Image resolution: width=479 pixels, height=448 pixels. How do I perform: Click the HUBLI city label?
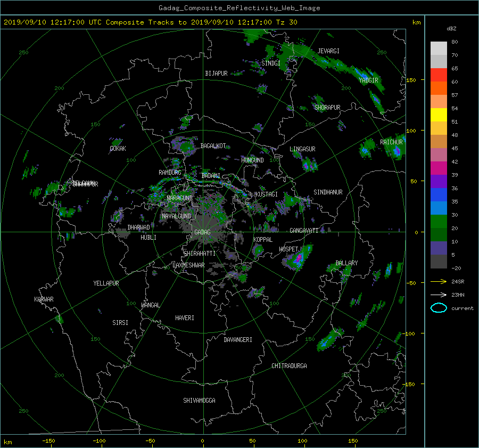[x=148, y=238]
